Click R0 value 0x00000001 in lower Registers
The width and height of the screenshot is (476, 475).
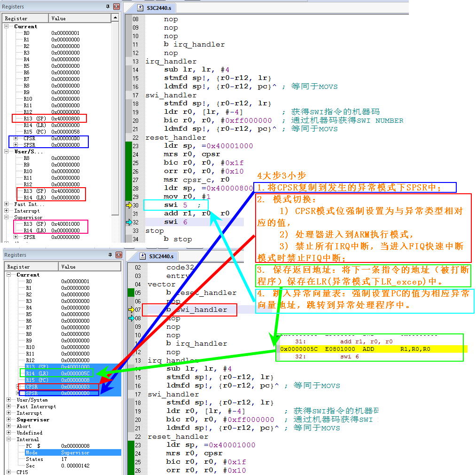(75, 281)
